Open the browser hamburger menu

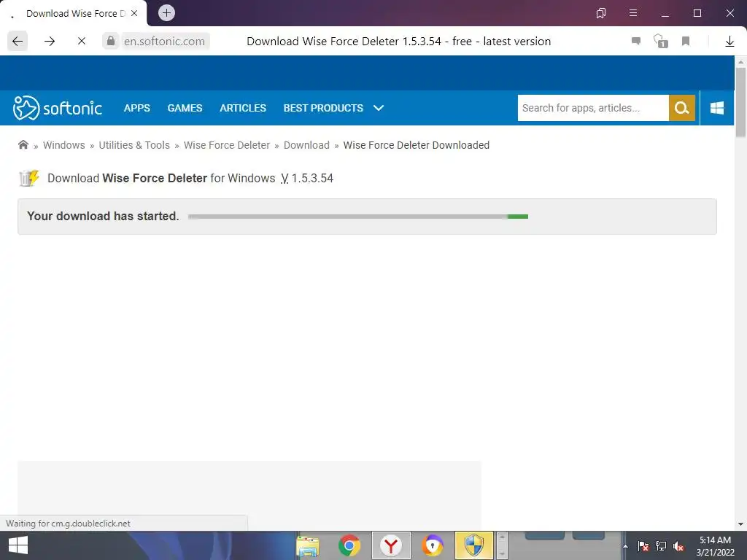click(633, 13)
